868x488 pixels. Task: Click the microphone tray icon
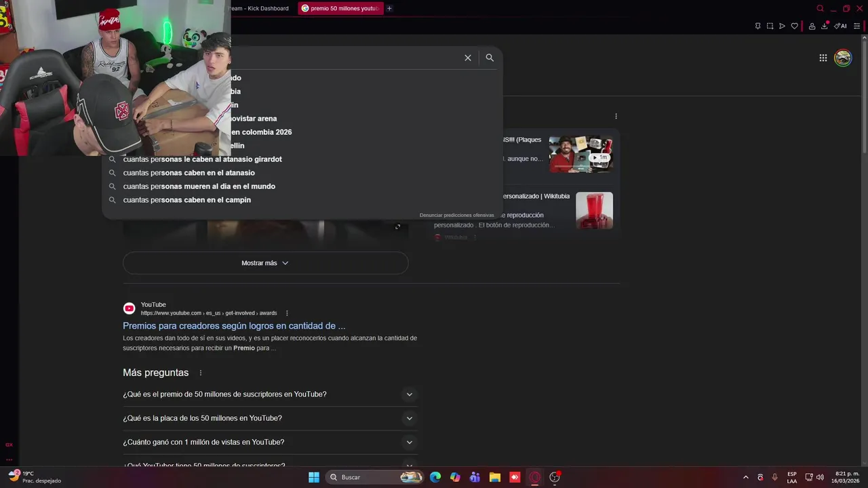[775, 477]
